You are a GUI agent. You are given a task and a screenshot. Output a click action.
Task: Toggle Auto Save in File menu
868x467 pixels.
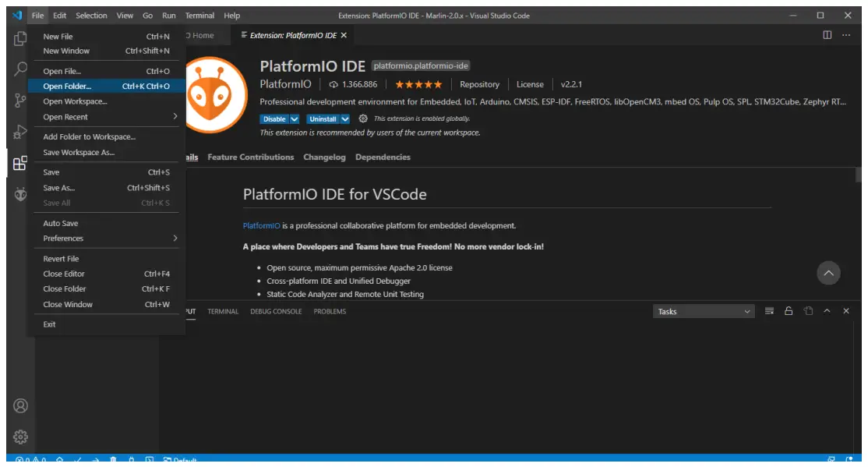click(61, 224)
